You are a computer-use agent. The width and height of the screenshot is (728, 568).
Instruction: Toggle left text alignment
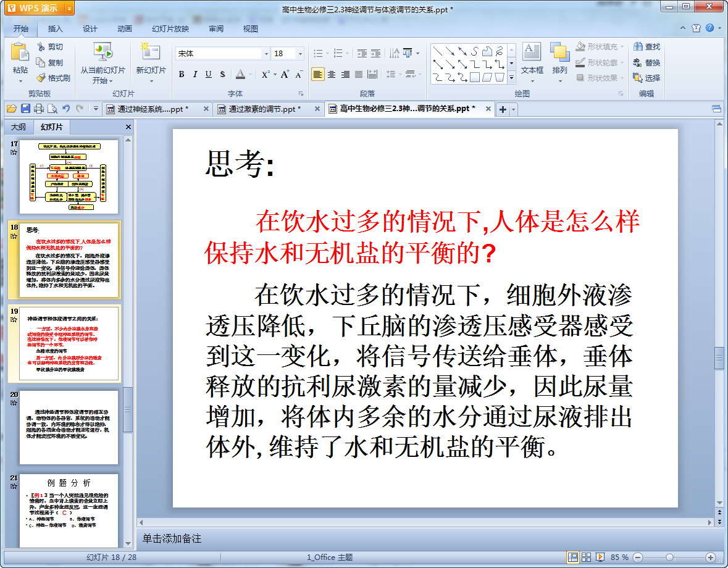317,74
